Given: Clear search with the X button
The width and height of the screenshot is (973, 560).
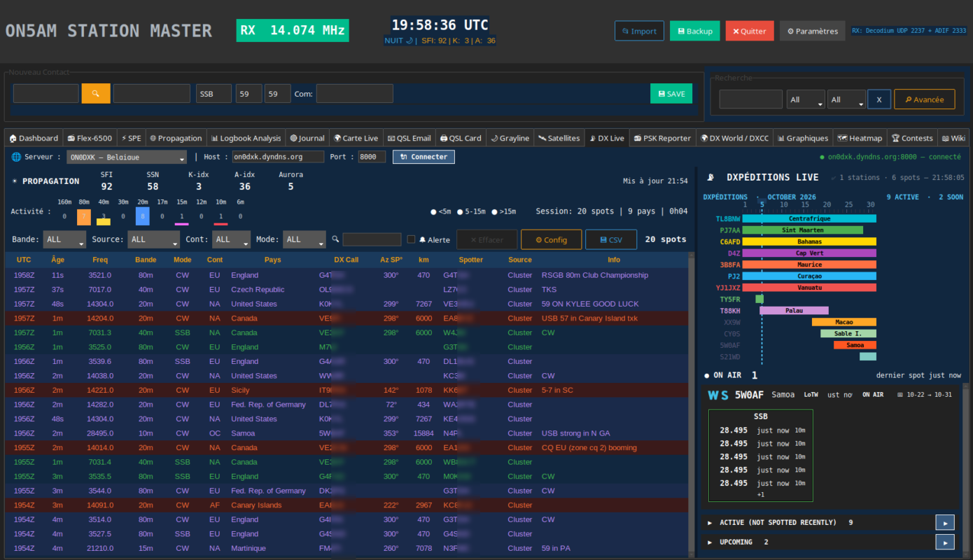Looking at the screenshot, I should pyautogui.click(x=879, y=99).
